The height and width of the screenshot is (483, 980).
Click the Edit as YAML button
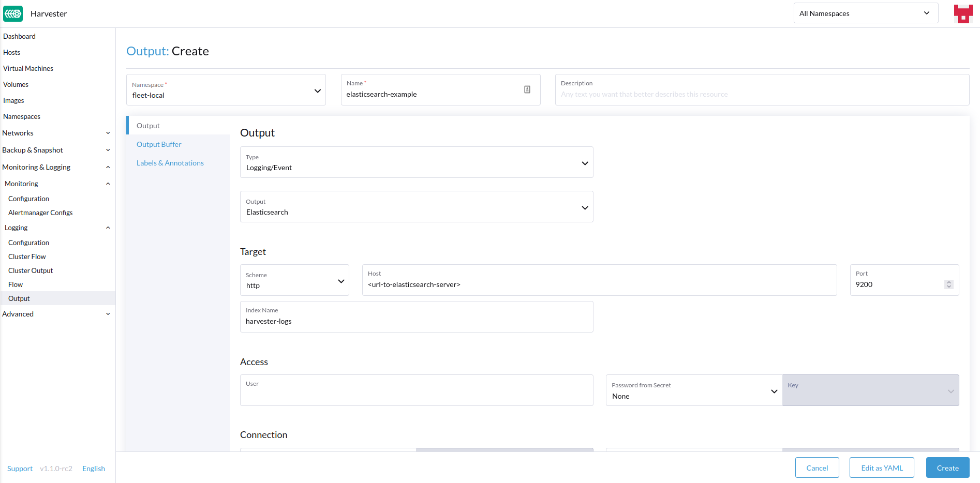click(881, 468)
